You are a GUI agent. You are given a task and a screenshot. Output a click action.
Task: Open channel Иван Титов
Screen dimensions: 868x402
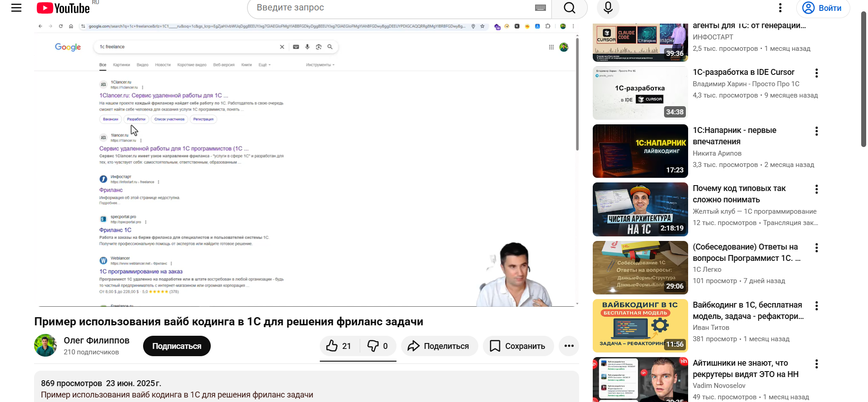(711, 328)
